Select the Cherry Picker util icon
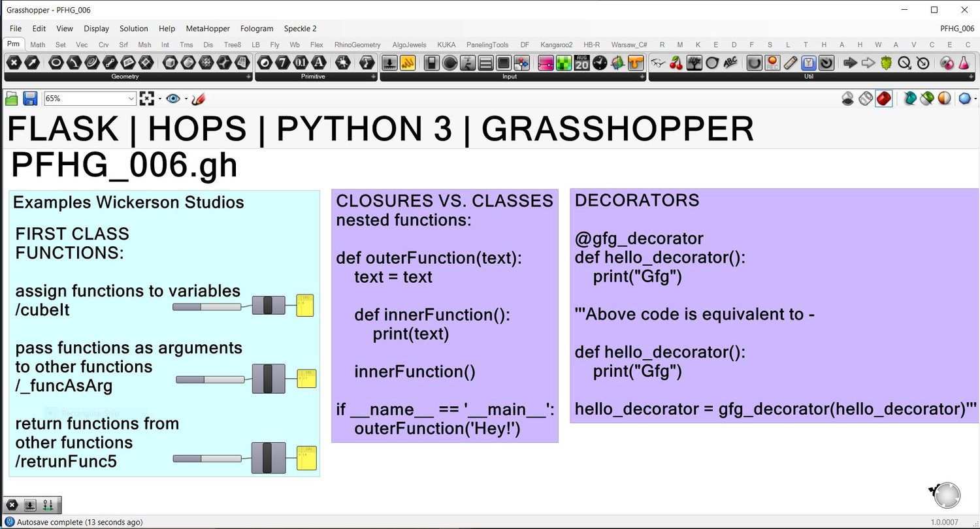Viewport: 980px width, 529px height. tap(676, 63)
